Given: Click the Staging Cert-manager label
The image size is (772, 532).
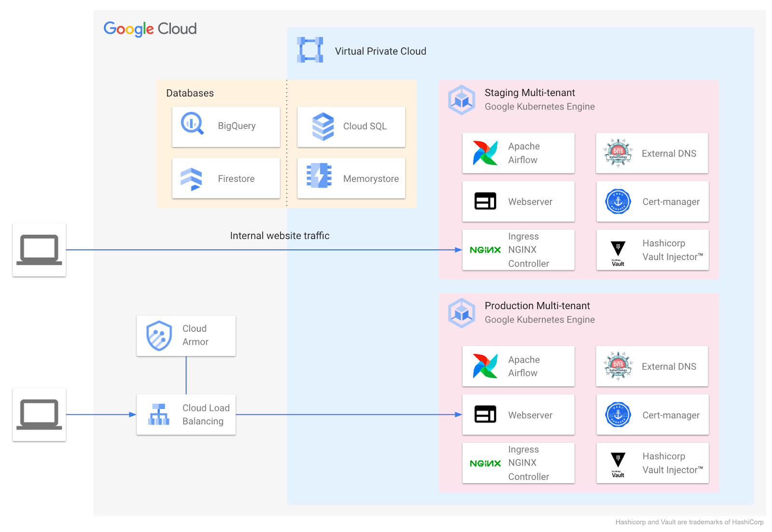Looking at the screenshot, I should [x=671, y=202].
